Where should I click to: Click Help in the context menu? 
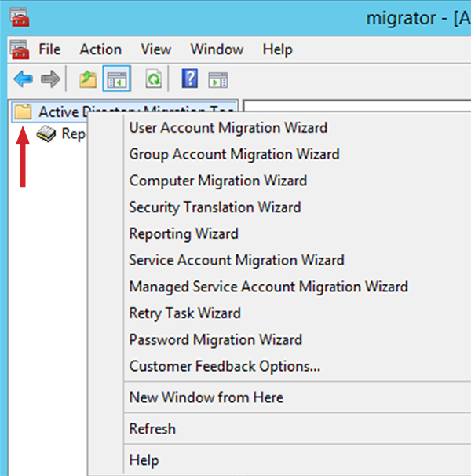(x=144, y=460)
